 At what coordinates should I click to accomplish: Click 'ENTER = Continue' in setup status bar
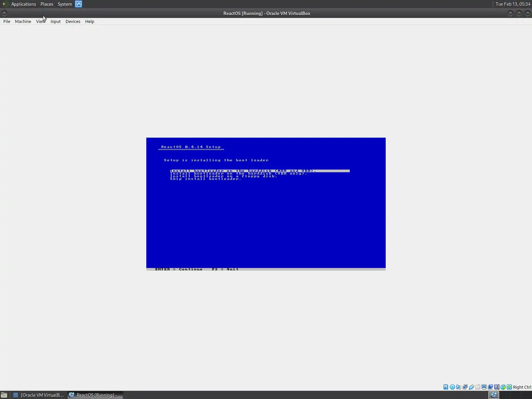click(x=179, y=269)
